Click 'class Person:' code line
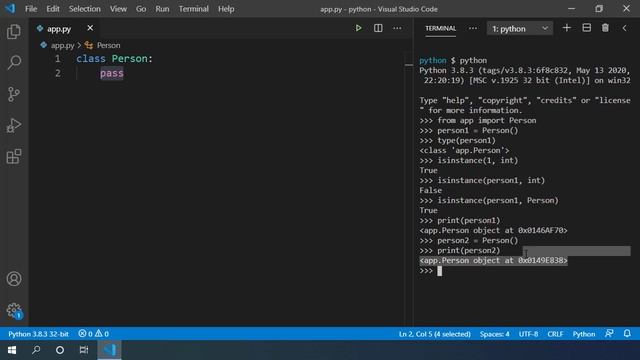640x360 pixels. (114, 59)
